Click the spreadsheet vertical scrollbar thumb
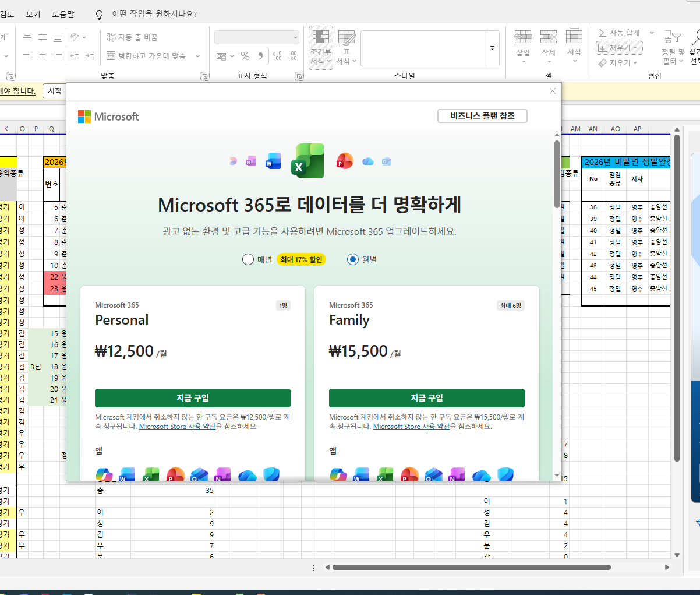The width and height of the screenshot is (700, 595). point(677,298)
